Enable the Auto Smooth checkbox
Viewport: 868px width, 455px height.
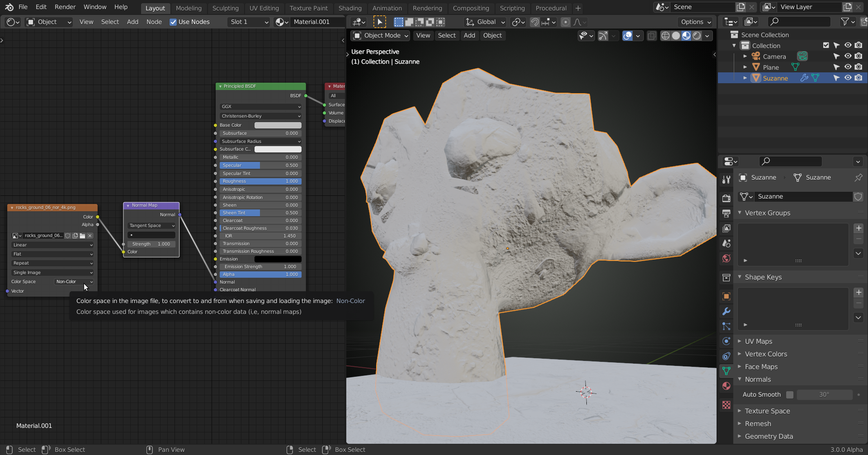(x=790, y=394)
